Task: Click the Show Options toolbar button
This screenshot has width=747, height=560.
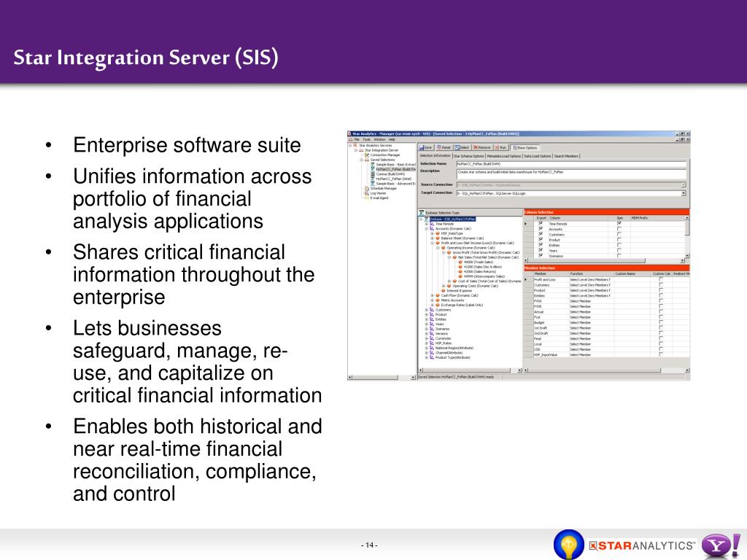Action: click(525, 147)
